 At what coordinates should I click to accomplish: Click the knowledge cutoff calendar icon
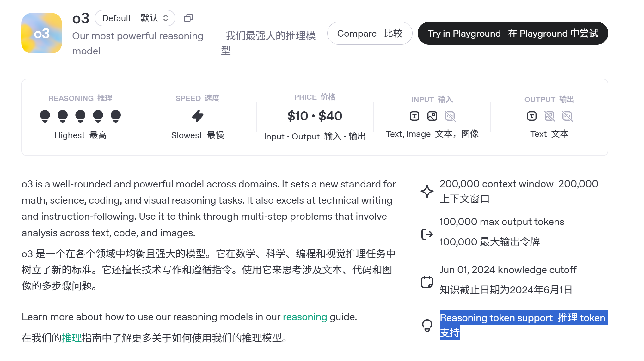427,282
